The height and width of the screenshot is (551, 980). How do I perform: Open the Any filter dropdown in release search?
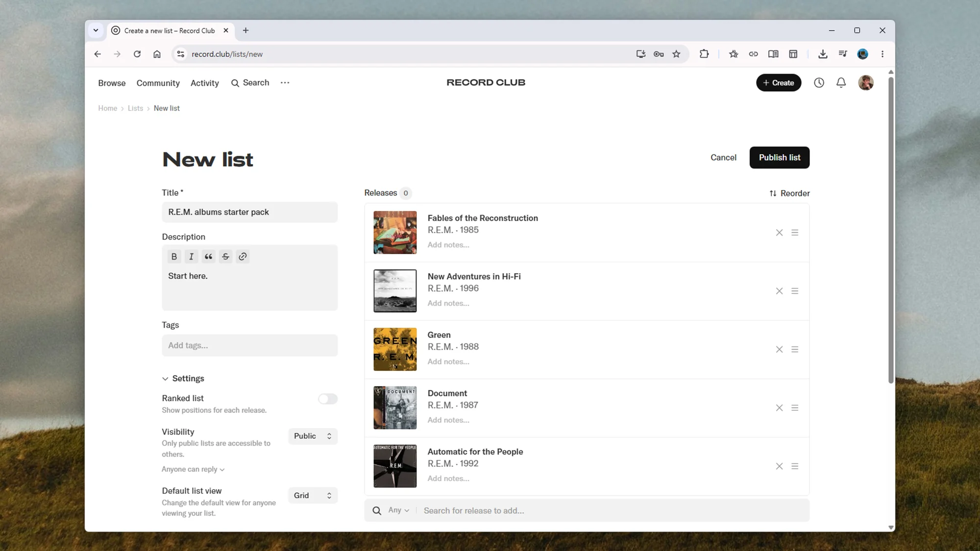[x=398, y=510]
